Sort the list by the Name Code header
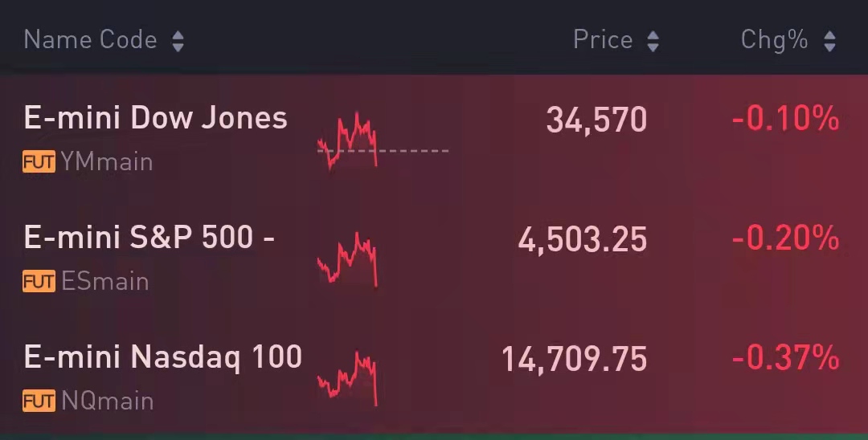The height and width of the screenshot is (440, 868). 90,39
